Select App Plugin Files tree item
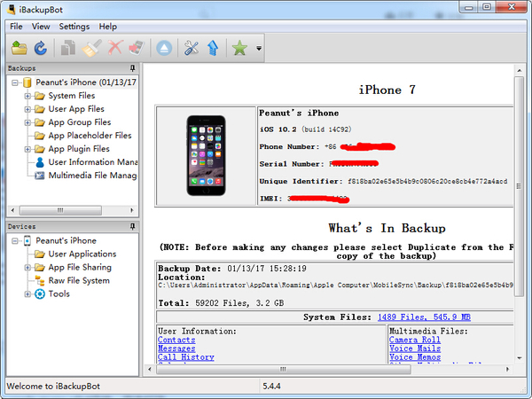 point(79,149)
